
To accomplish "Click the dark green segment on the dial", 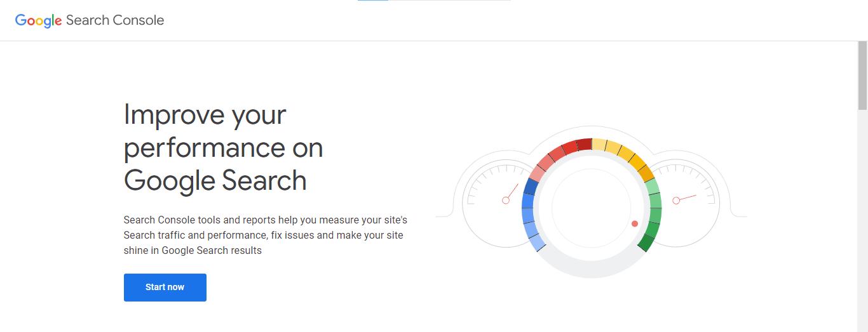I will tap(646, 242).
